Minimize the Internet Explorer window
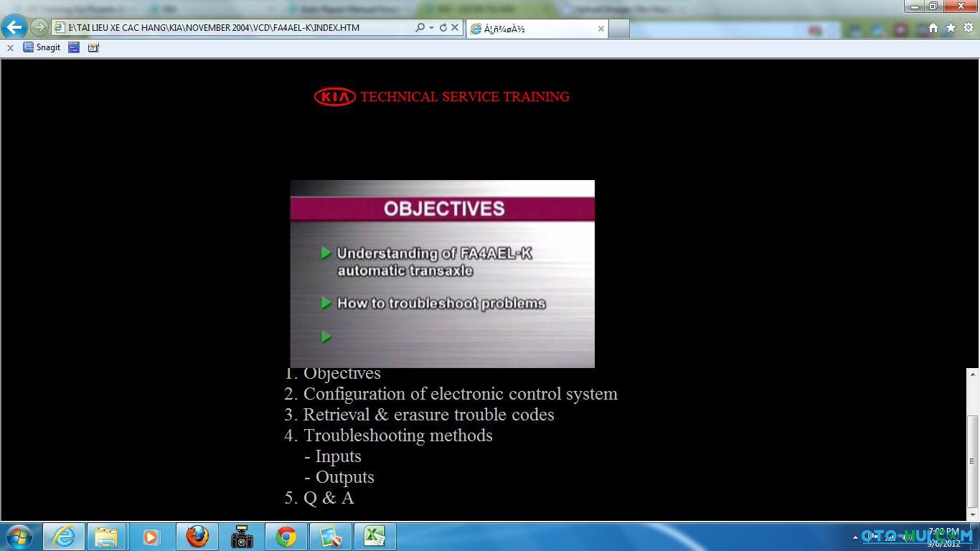This screenshot has height=551, width=980. point(915,6)
